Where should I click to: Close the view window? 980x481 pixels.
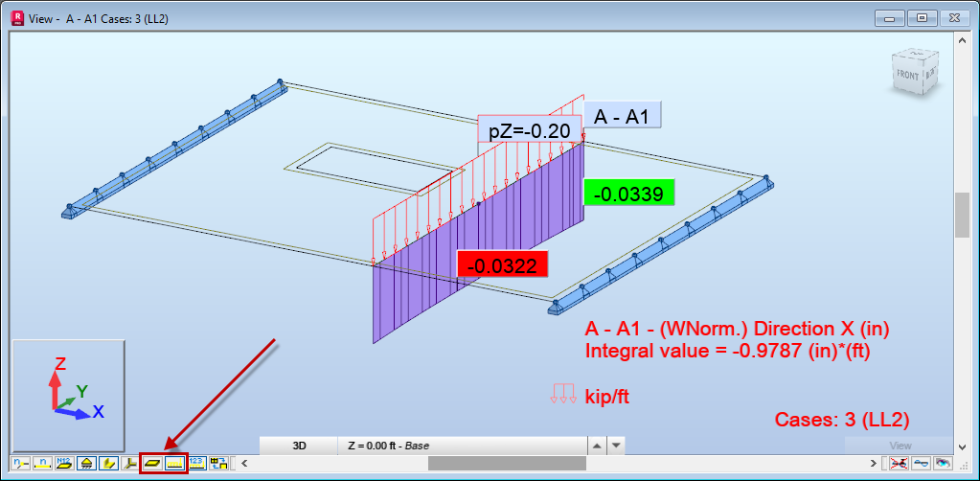click(x=954, y=18)
